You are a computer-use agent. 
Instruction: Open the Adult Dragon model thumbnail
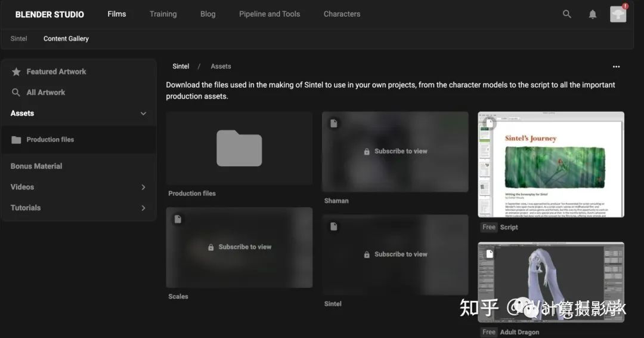(551, 282)
